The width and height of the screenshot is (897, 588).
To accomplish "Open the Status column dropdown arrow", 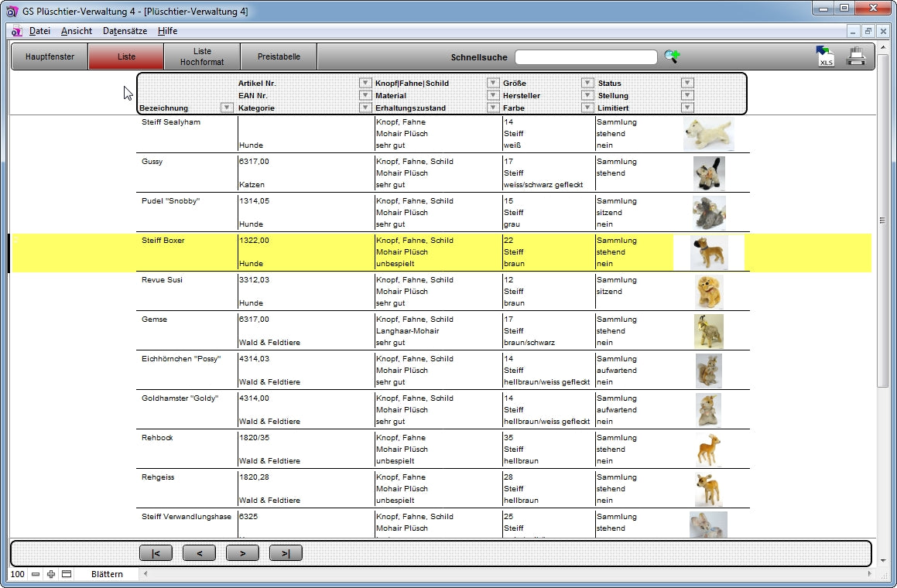I will [x=686, y=83].
